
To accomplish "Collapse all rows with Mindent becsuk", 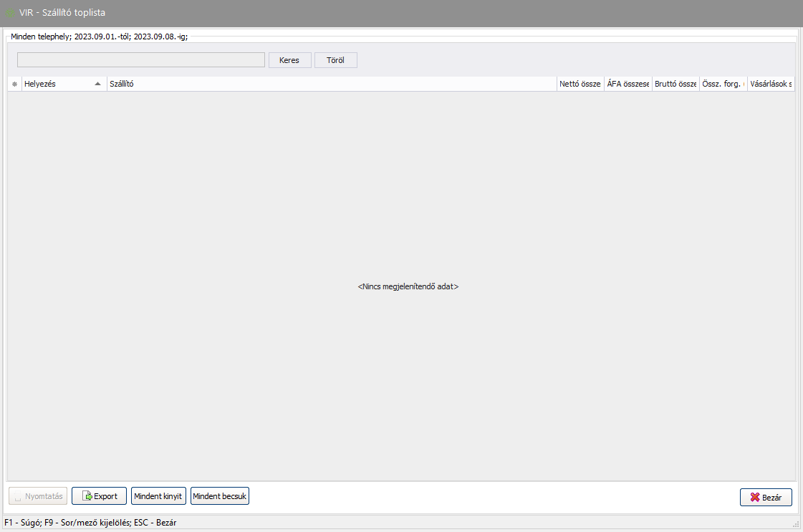I will (x=220, y=496).
